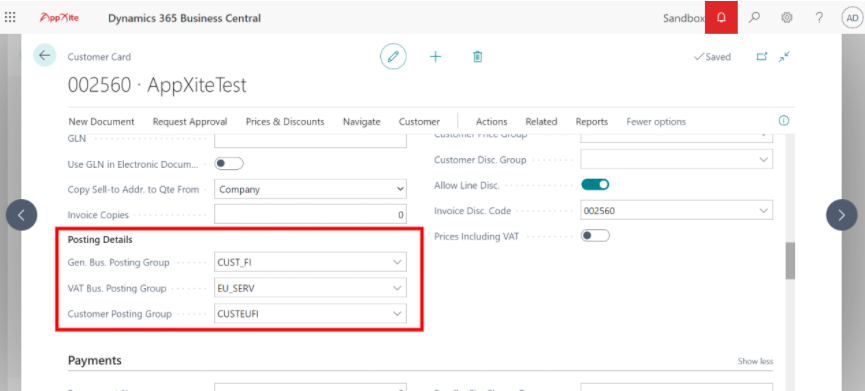Show the info FactBox icon
The height and width of the screenshot is (391, 865).
point(783,121)
